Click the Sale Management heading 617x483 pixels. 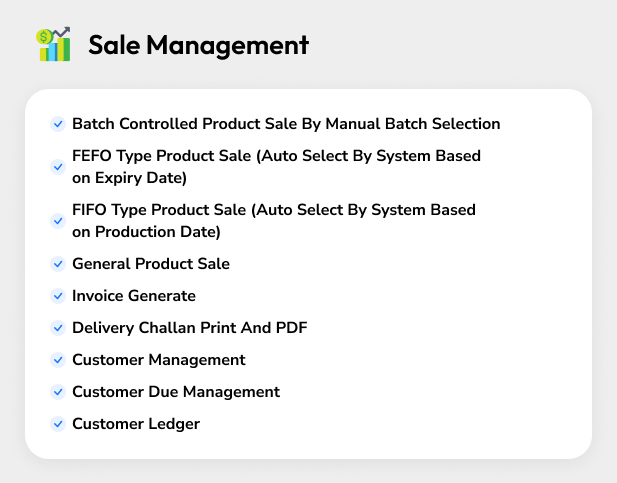pos(198,45)
